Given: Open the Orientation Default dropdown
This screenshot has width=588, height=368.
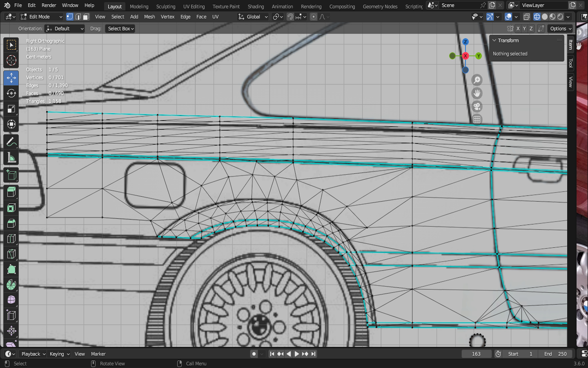Looking at the screenshot, I should (x=65, y=29).
